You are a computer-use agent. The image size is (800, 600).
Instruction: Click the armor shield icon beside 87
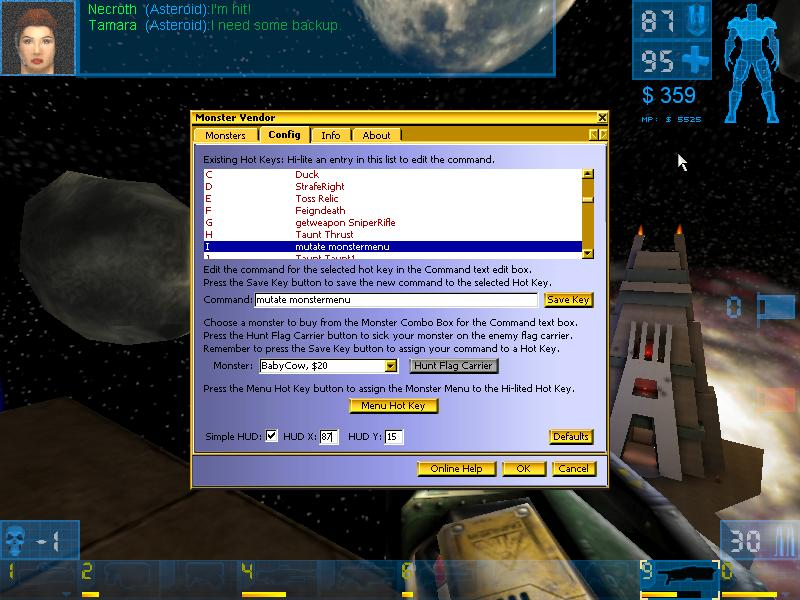point(699,20)
